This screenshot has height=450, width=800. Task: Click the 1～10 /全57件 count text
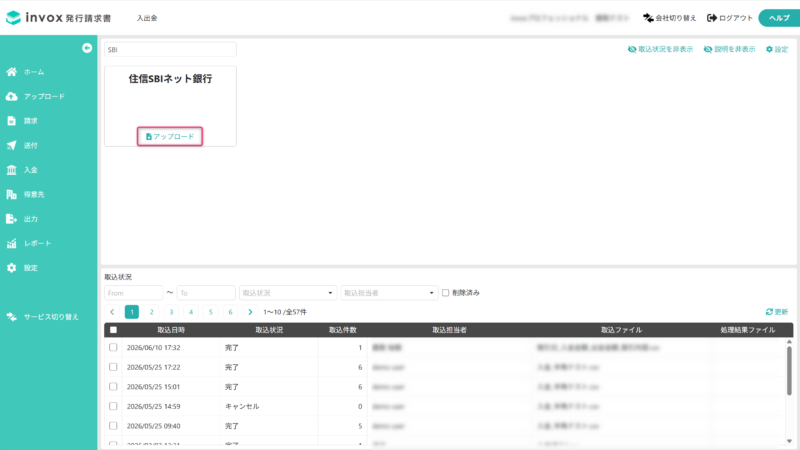[285, 312]
